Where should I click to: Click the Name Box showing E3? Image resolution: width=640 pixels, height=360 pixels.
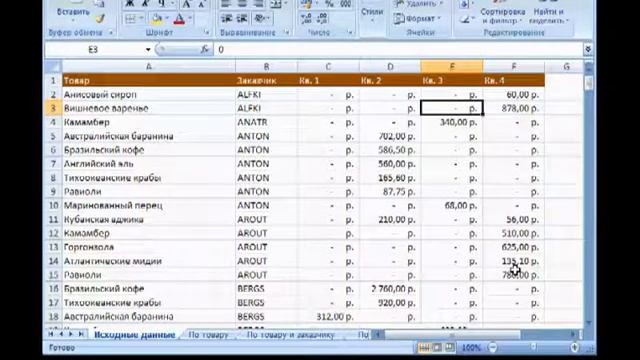pyautogui.click(x=94, y=50)
